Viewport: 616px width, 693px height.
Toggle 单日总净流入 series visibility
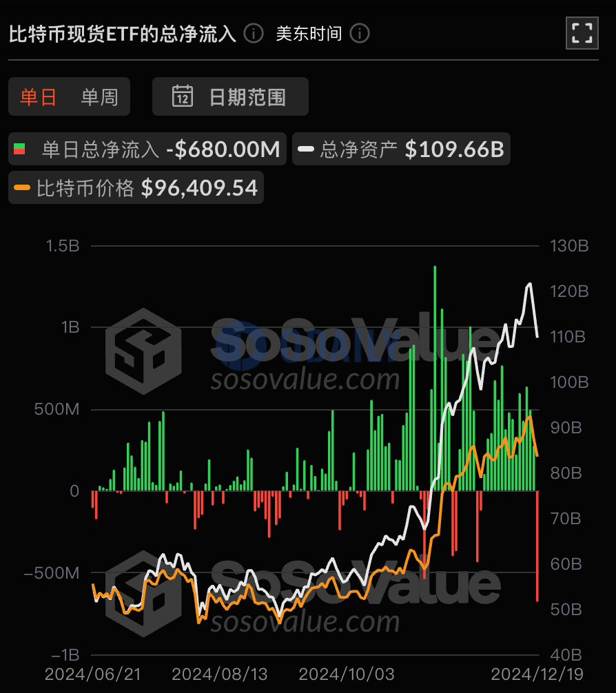147,149
